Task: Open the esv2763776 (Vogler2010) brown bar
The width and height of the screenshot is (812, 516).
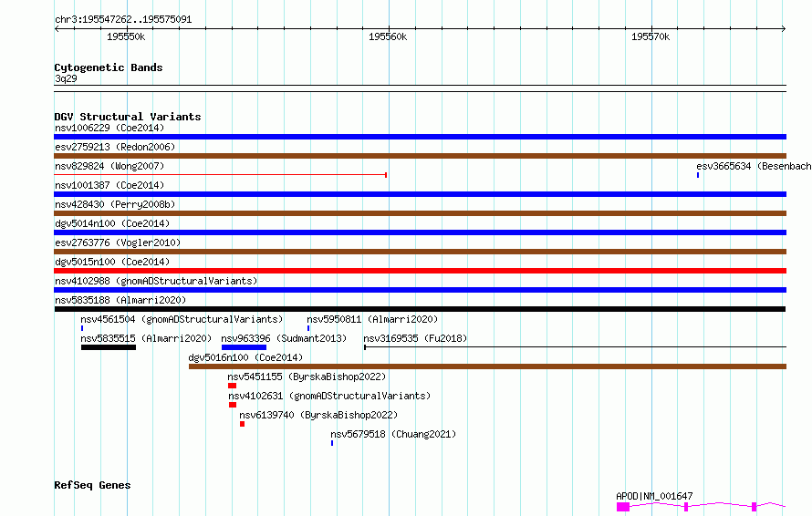Action: [x=420, y=252]
